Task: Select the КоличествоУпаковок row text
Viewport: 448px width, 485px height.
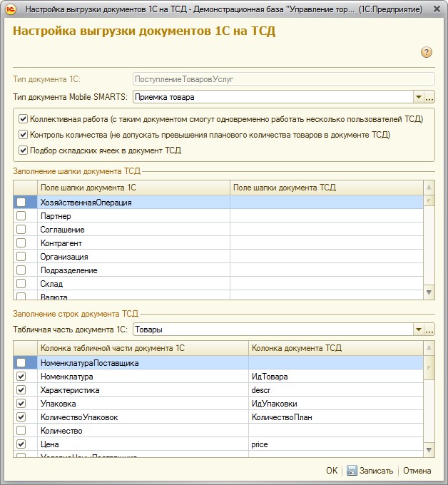Action: click(79, 417)
